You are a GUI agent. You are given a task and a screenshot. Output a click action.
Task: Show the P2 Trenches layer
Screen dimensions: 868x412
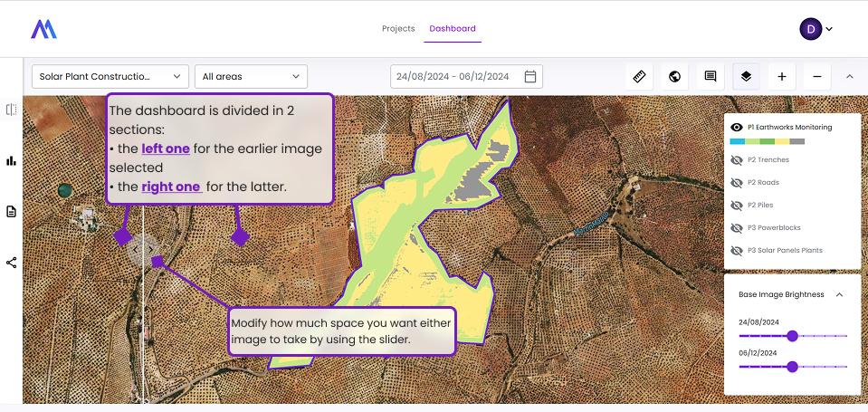pyautogui.click(x=736, y=160)
